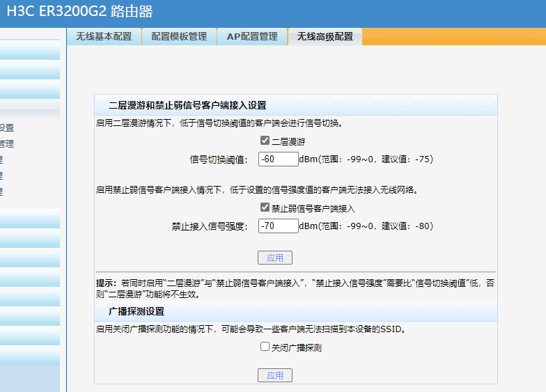Image resolution: width=546 pixels, height=392 pixels.
Task: Click the 提示 note text
Action: point(295,288)
